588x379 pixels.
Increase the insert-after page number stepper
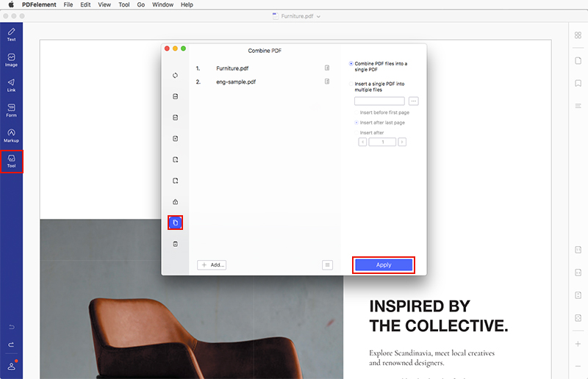(x=402, y=142)
